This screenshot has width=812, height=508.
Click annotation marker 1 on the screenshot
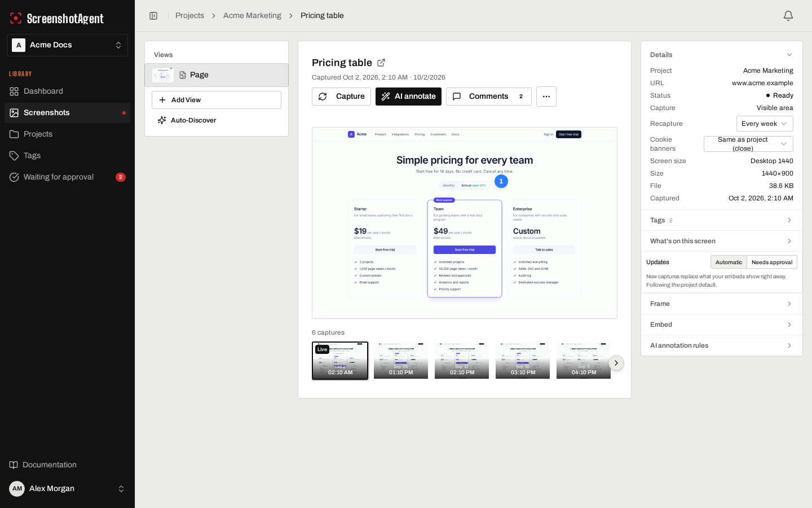pyautogui.click(x=501, y=181)
